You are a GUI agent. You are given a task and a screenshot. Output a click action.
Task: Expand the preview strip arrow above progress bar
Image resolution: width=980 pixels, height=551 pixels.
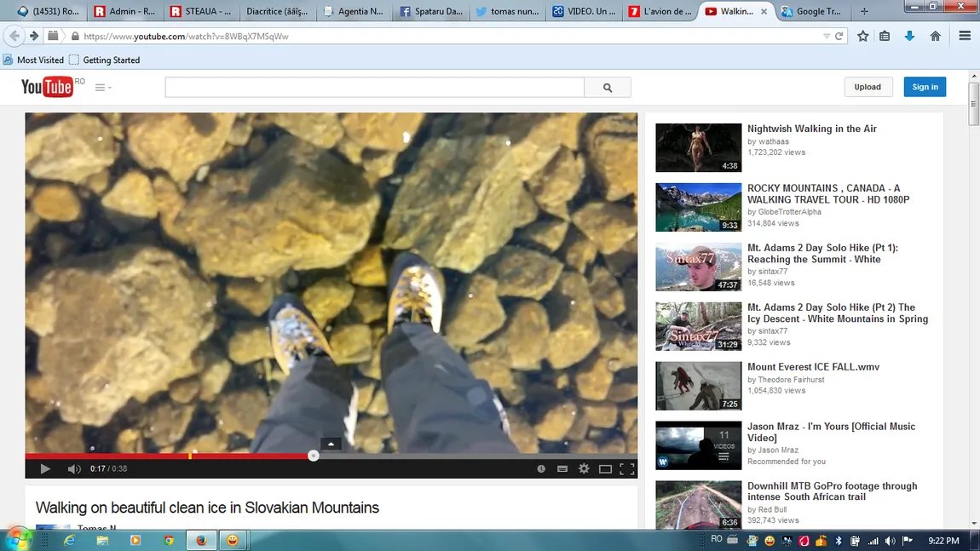tap(331, 445)
